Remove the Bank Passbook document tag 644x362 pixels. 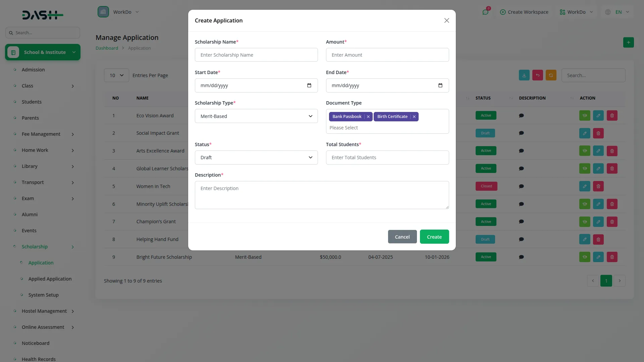[368, 117]
